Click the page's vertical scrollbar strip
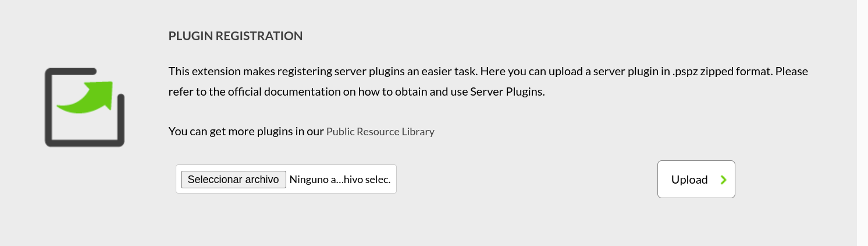 click(862, 123)
